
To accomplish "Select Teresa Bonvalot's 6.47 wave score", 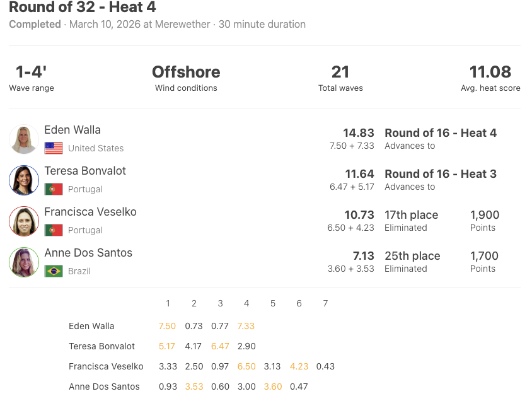I will 220,346.
